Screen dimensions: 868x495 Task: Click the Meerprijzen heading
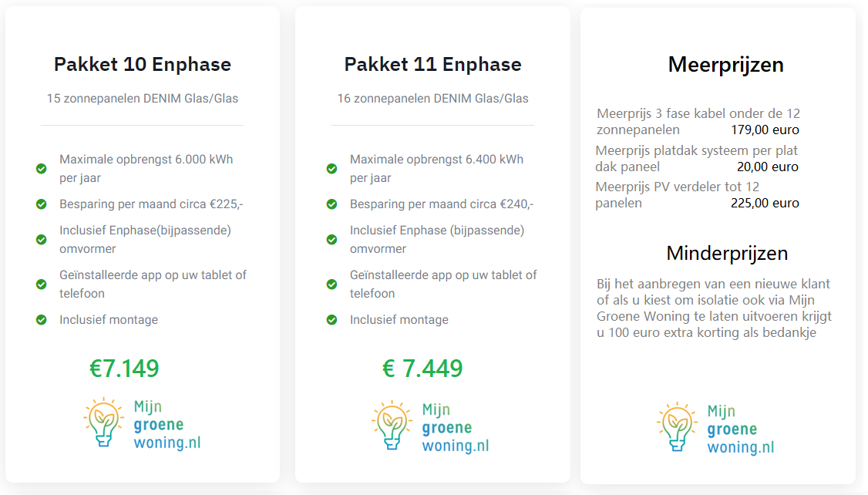(725, 65)
